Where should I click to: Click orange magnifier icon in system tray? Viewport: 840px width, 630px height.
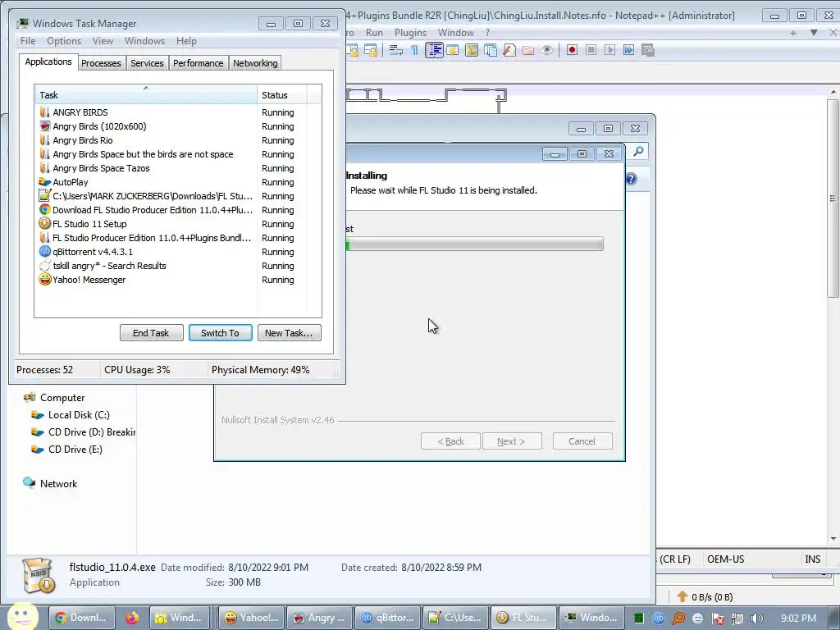point(678,619)
